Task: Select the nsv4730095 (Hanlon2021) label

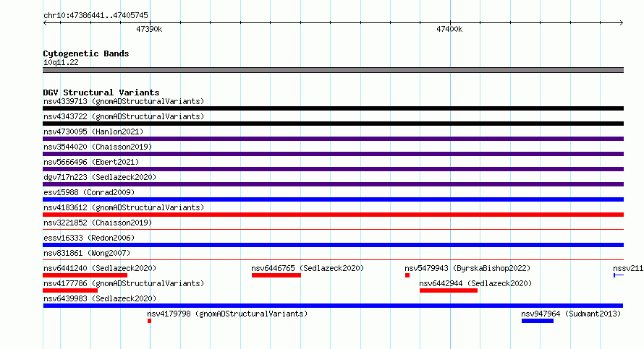Action: point(93,132)
